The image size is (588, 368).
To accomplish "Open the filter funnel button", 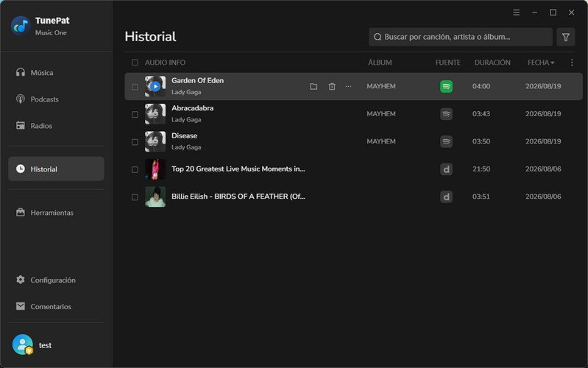I will coord(565,37).
